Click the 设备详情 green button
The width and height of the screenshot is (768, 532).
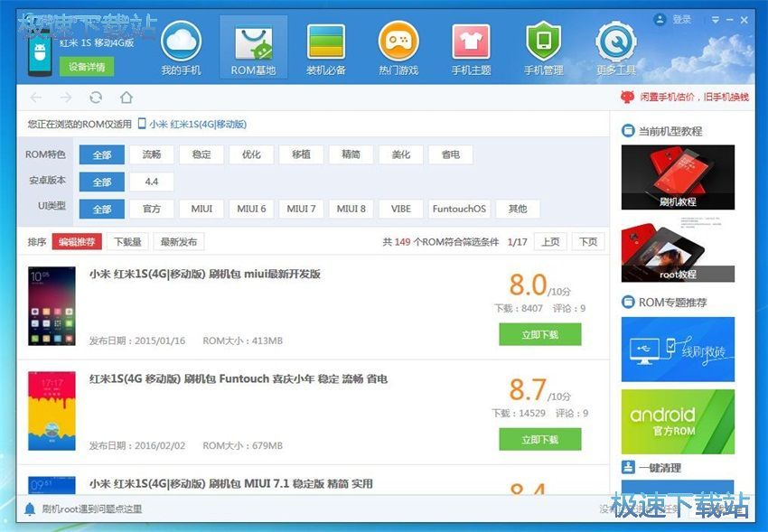point(87,67)
